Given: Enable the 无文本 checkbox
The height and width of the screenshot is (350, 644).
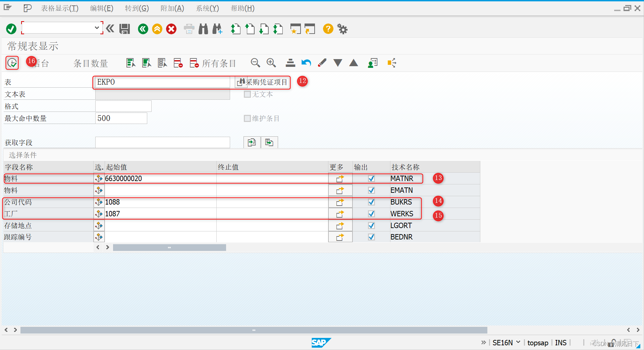Looking at the screenshot, I should [x=247, y=94].
